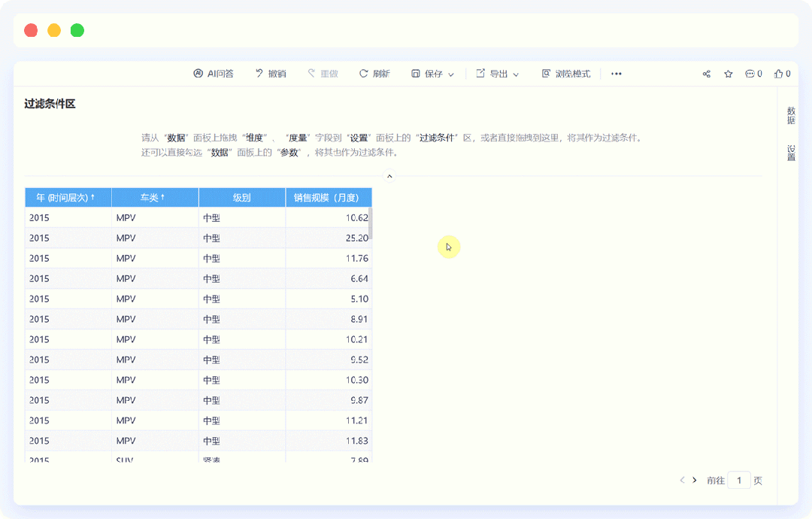Click the star favorite icon

(728, 74)
